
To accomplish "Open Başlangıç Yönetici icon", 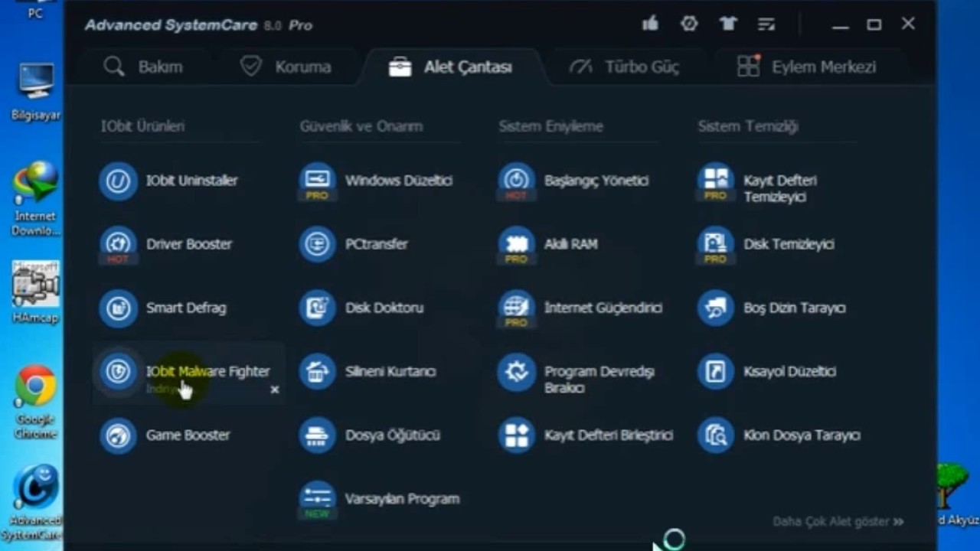I will [x=516, y=181].
